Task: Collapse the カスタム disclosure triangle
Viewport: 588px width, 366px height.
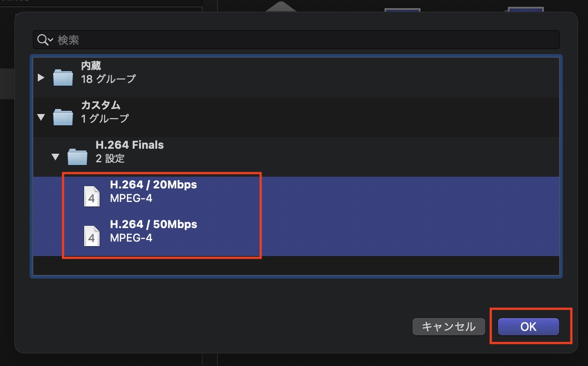Action: point(41,118)
